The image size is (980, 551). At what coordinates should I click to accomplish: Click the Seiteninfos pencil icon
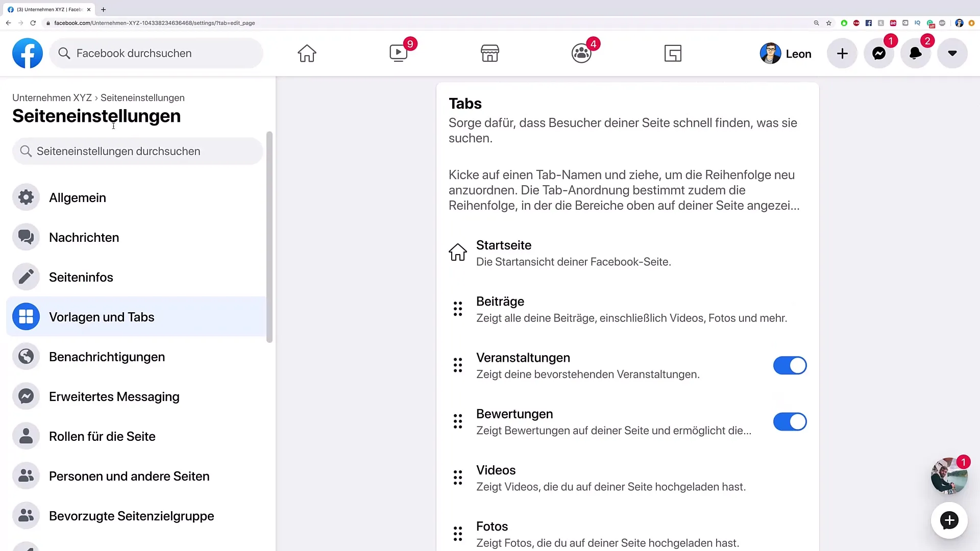[26, 277]
